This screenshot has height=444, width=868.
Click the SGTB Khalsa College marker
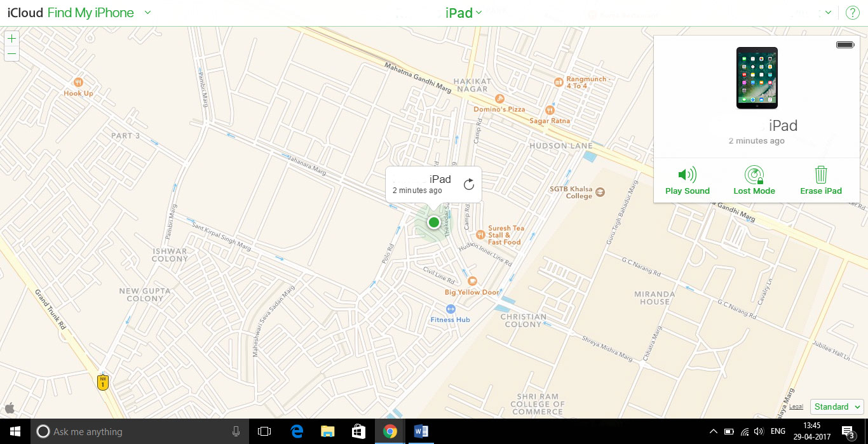[600, 192]
